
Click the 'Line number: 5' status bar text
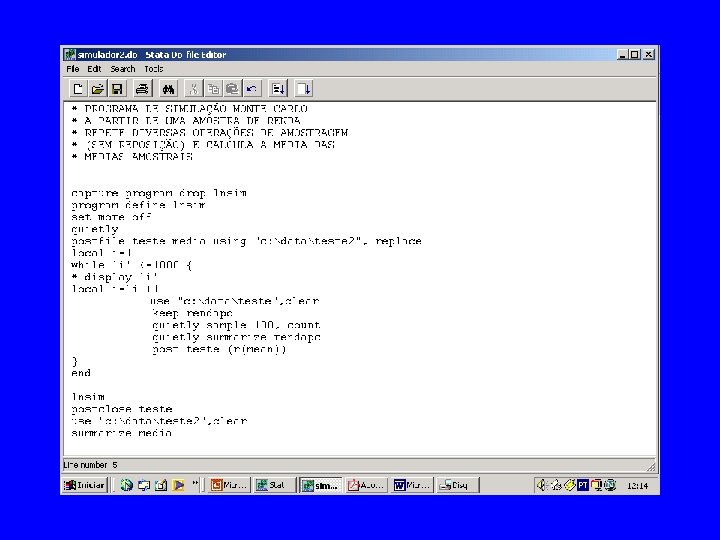pyautogui.click(x=90, y=465)
